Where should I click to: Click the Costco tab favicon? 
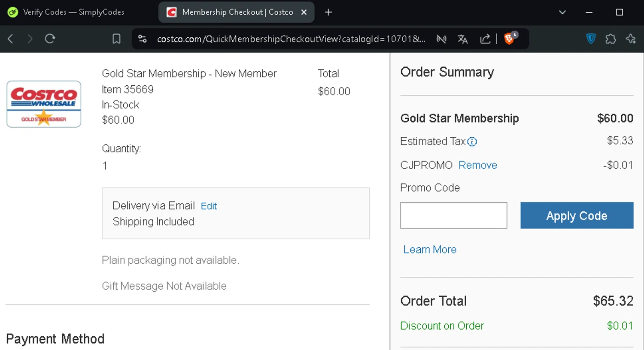tap(172, 12)
